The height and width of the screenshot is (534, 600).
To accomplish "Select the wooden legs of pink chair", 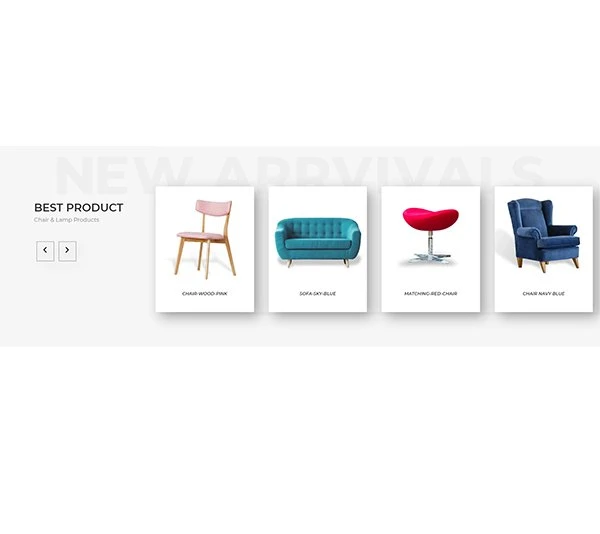I will click(x=205, y=258).
